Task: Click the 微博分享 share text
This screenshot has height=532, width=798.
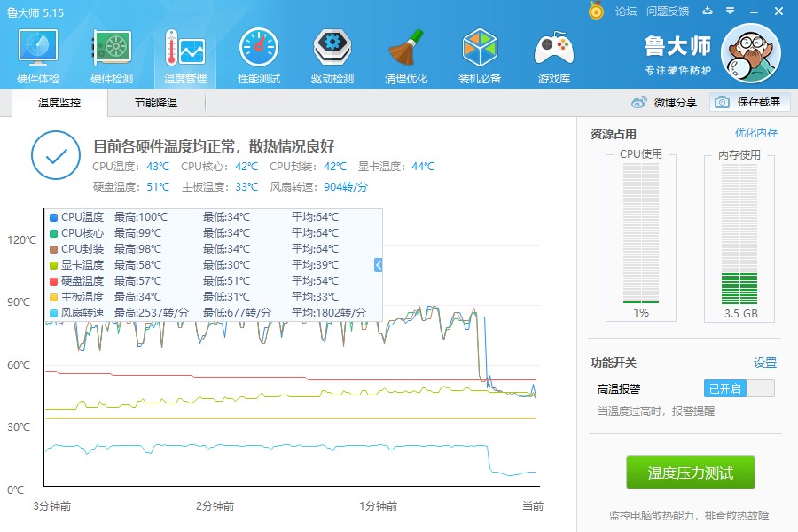Action: (676, 102)
